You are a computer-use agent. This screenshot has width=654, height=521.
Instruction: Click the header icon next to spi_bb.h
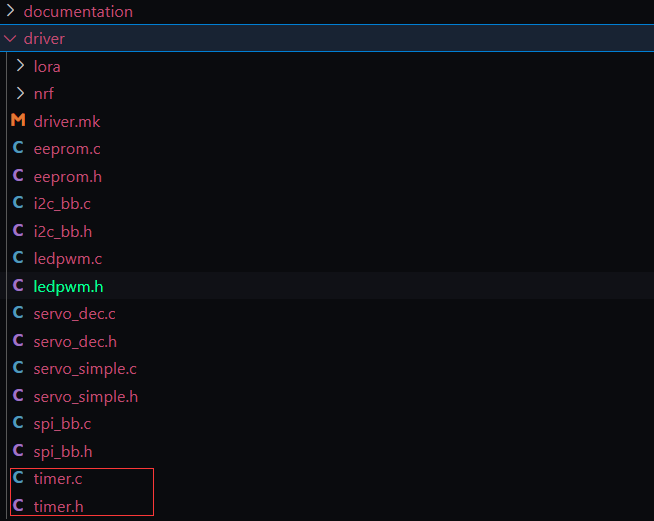click(x=18, y=450)
